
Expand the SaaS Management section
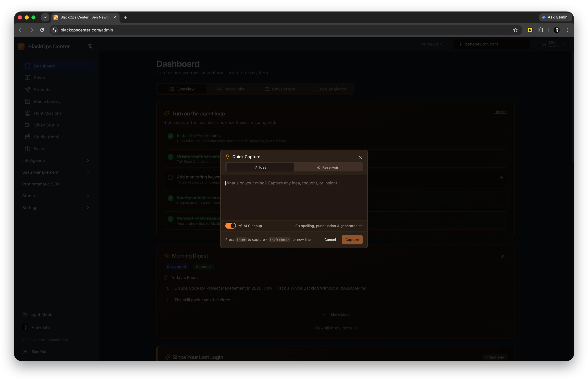coord(56,172)
